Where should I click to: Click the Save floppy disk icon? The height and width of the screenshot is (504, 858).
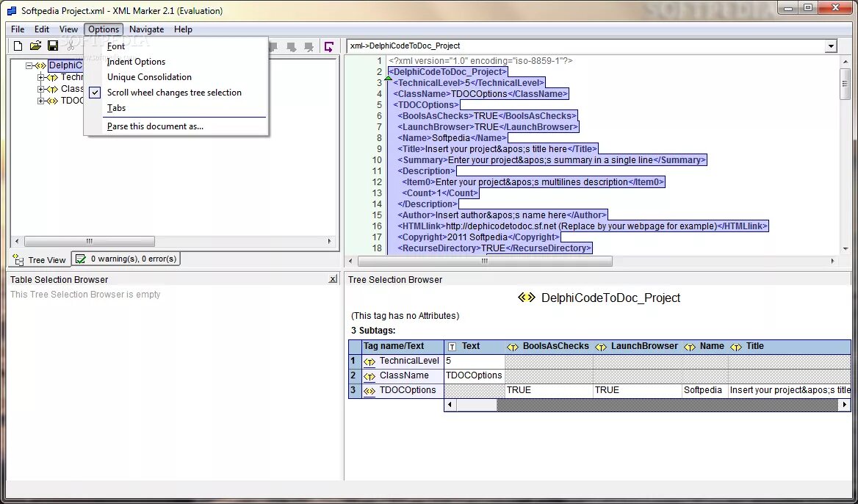tap(53, 46)
